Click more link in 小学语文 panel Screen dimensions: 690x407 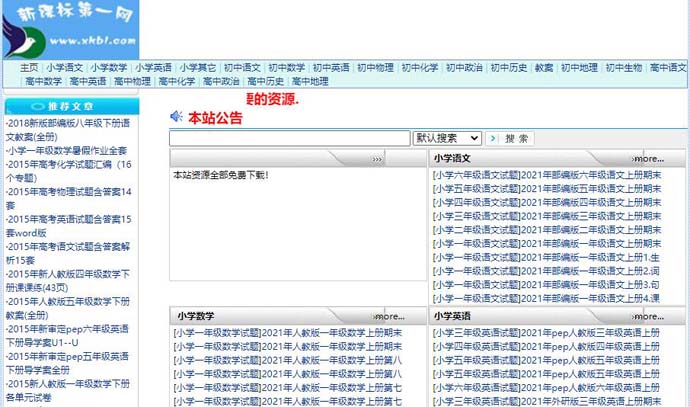[x=648, y=159]
